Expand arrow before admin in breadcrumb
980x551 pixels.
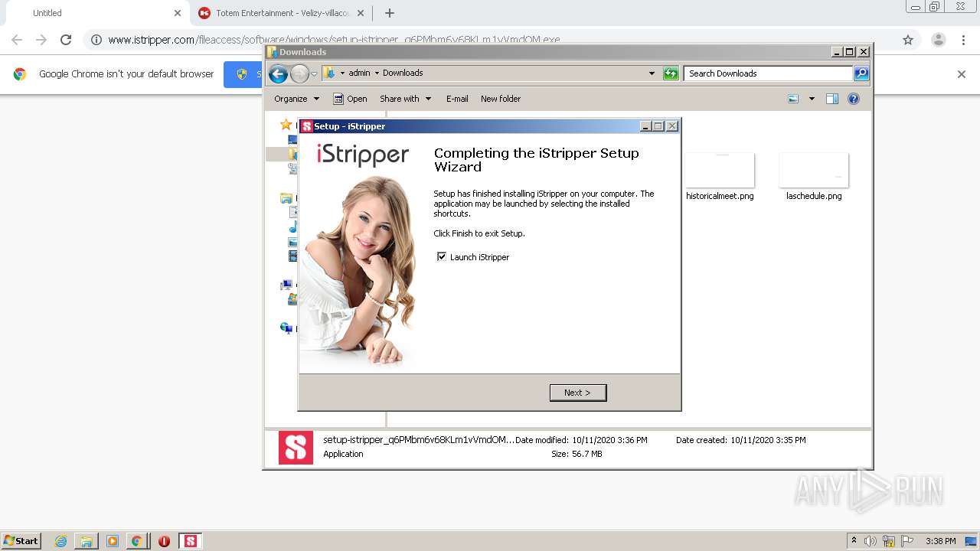point(342,73)
